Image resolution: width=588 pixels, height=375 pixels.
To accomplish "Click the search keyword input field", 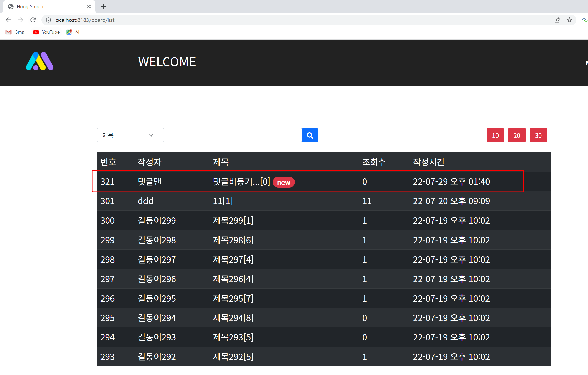I will [232, 135].
